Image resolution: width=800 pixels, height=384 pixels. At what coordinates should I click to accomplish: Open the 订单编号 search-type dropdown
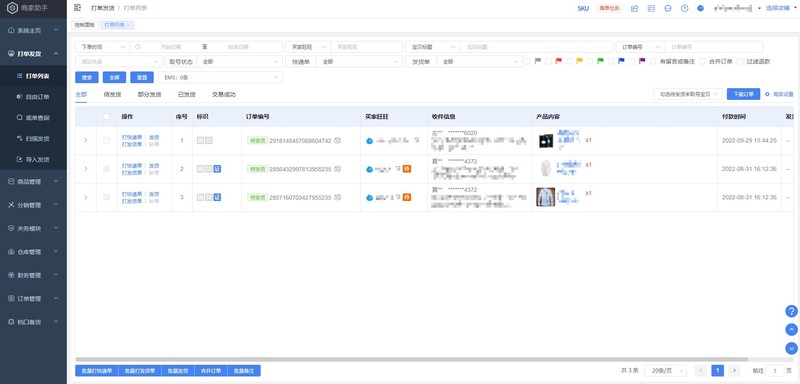[x=640, y=46]
